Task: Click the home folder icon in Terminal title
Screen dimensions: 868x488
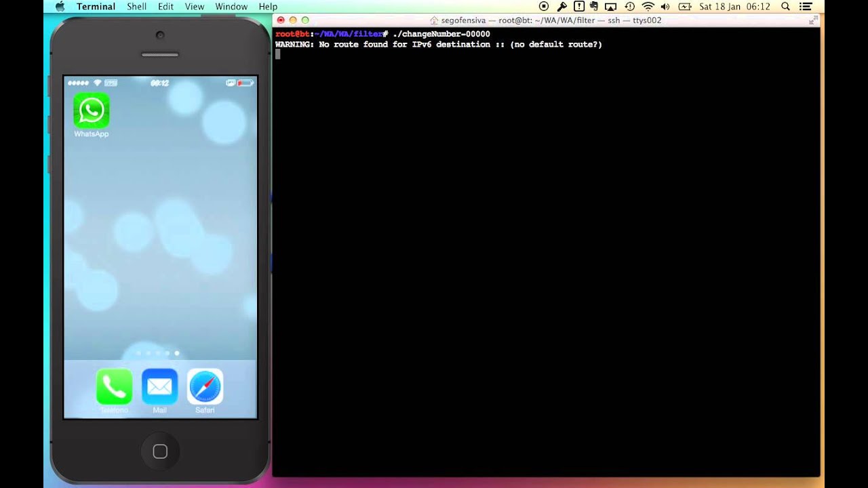Action: tap(434, 20)
